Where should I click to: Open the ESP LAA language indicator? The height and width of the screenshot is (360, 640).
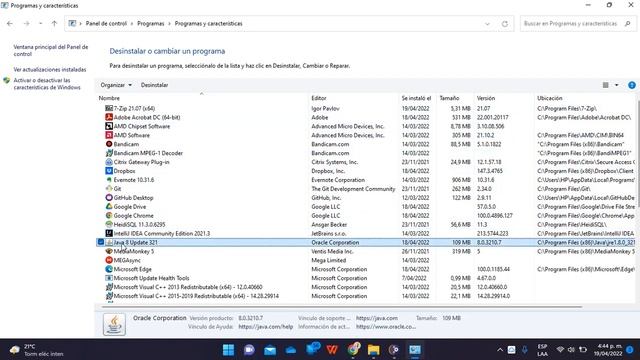pos(542,350)
